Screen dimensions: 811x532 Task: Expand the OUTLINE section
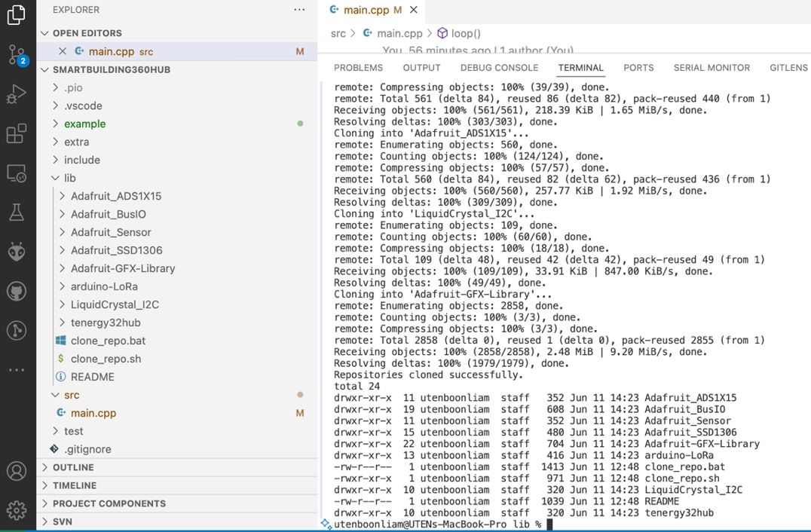point(177,467)
